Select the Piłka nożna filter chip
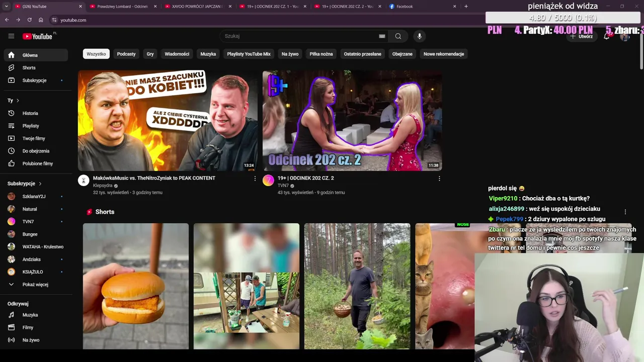 tap(321, 54)
